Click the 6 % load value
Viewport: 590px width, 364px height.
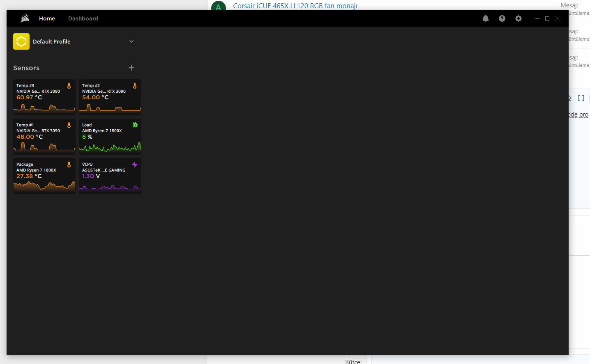(87, 137)
